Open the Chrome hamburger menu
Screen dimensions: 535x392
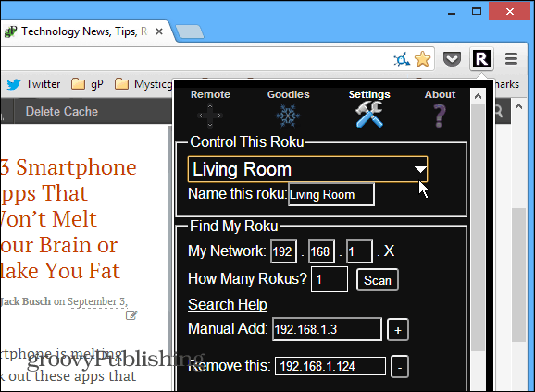pyautogui.click(x=511, y=59)
